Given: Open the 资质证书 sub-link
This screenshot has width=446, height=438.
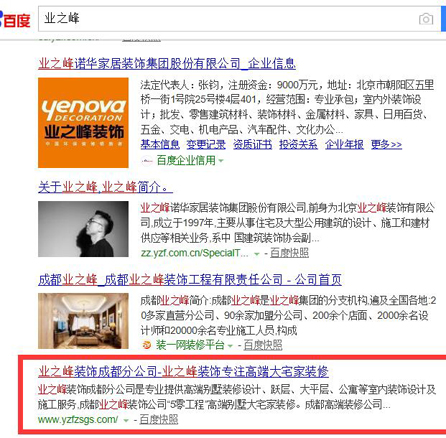Looking at the screenshot, I should coord(252,144).
